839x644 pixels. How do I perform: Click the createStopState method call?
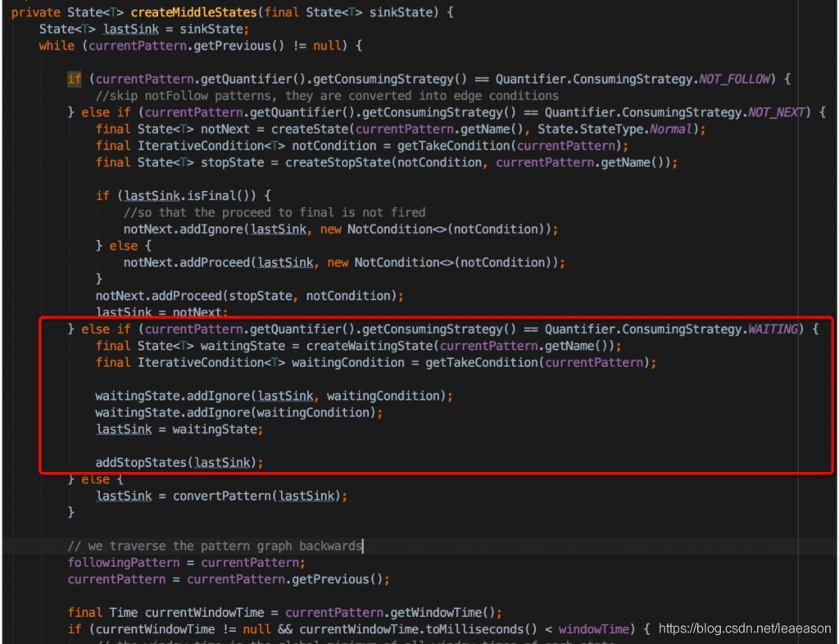[338, 162]
